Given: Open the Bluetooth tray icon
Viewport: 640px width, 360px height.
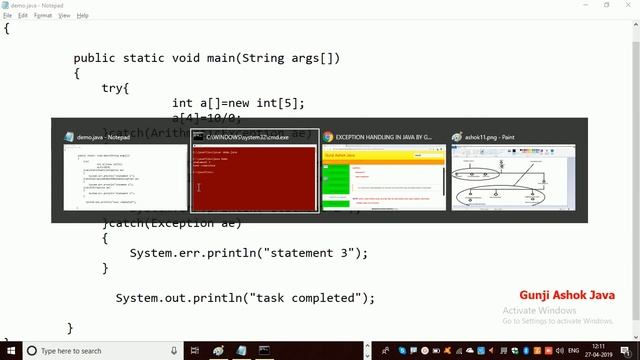Looking at the screenshot, I should click(526, 351).
